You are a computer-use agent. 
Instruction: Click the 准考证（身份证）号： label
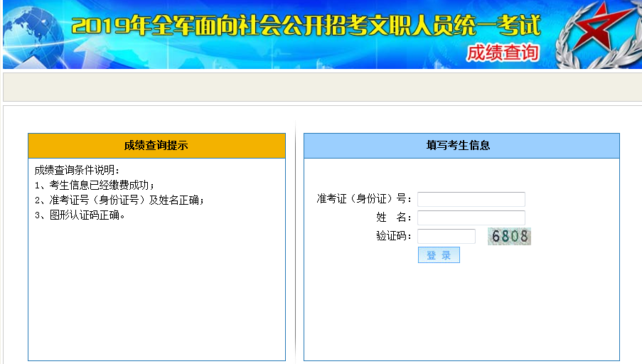[x=364, y=199]
